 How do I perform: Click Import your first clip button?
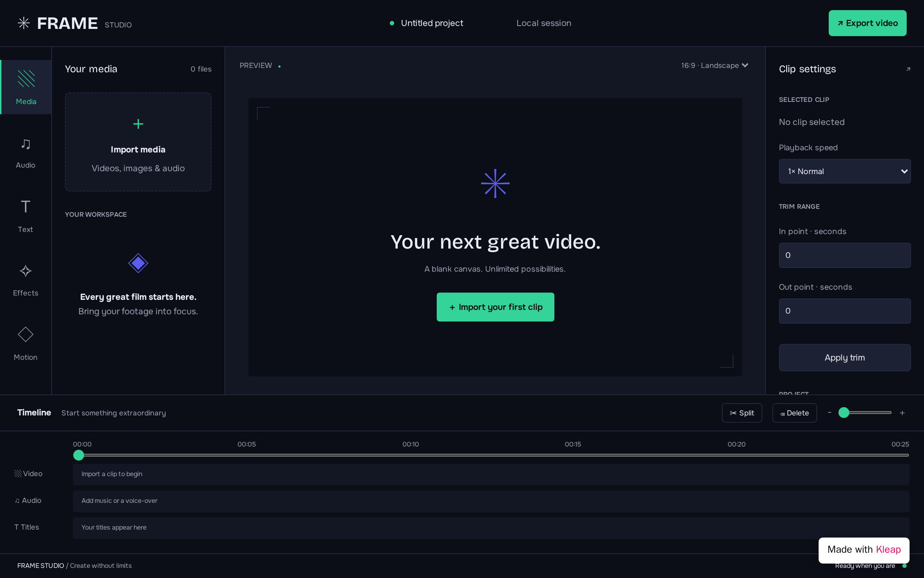(x=495, y=307)
